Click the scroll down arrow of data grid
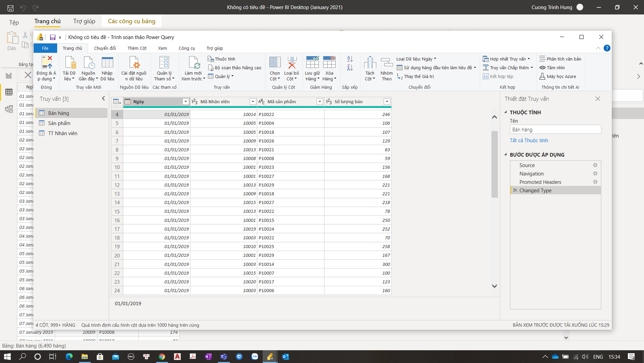This screenshot has height=363, width=644. pyautogui.click(x=494, y=286)
